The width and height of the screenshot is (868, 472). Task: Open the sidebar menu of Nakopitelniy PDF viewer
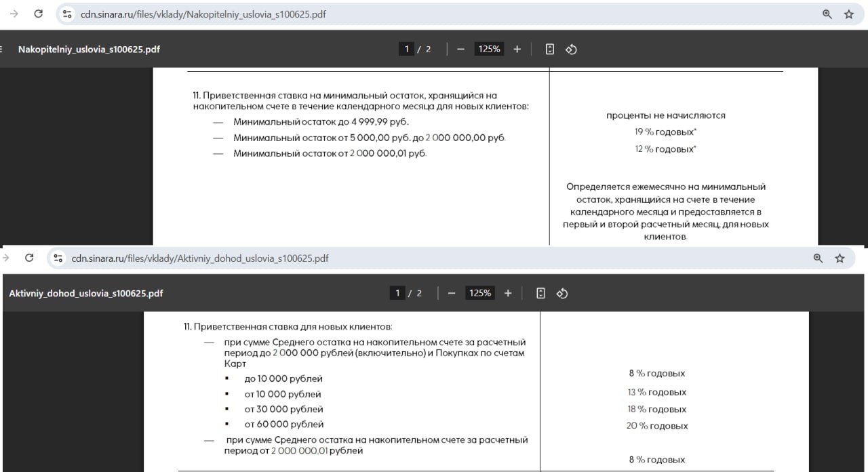(x=2, y=49)
